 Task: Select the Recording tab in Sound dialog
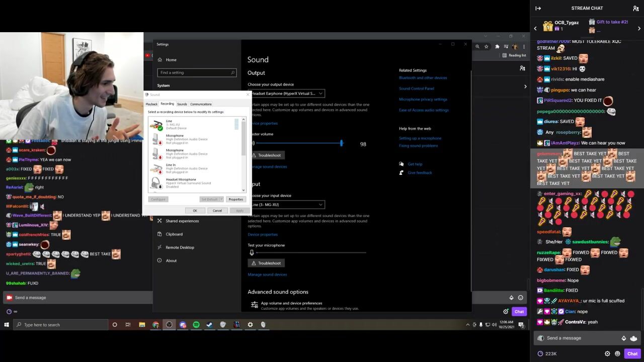(167, 104)
